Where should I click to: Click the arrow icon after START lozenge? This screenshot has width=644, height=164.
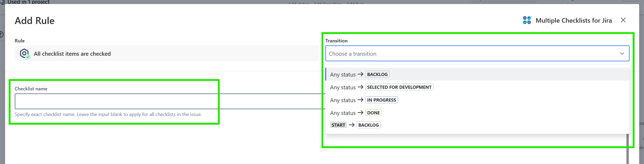pos(352,125)
